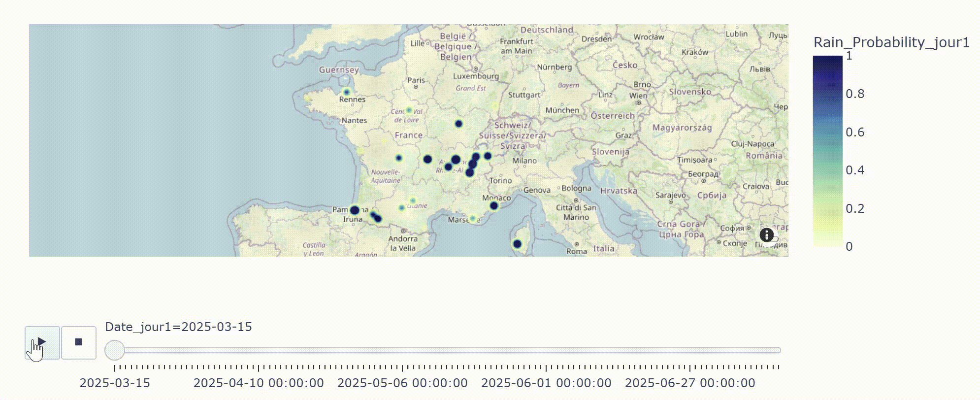
Task: Select the light data point near Marseille
Action: 473,218
